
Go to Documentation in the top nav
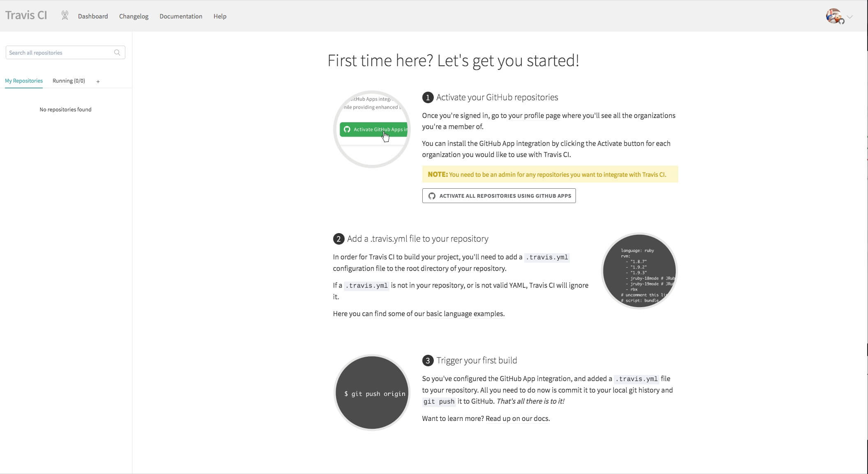point(181,16)
